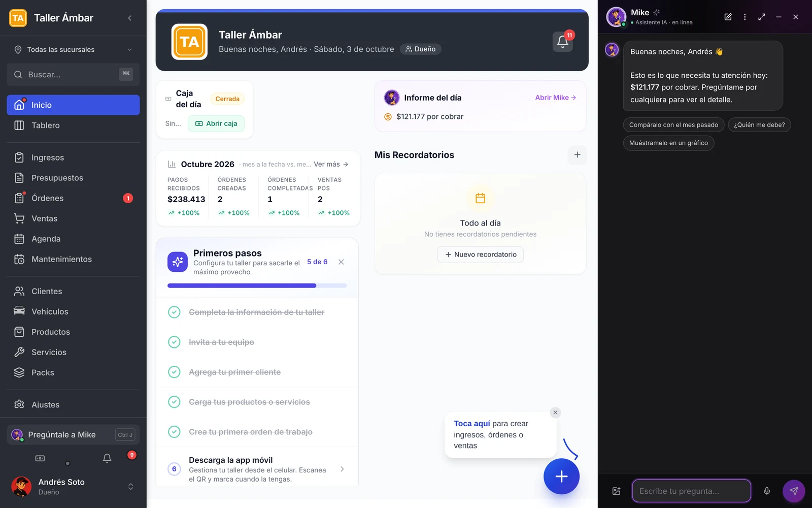Activate the microphone for voice input
812x508 pixels.
tap(767, 491)
